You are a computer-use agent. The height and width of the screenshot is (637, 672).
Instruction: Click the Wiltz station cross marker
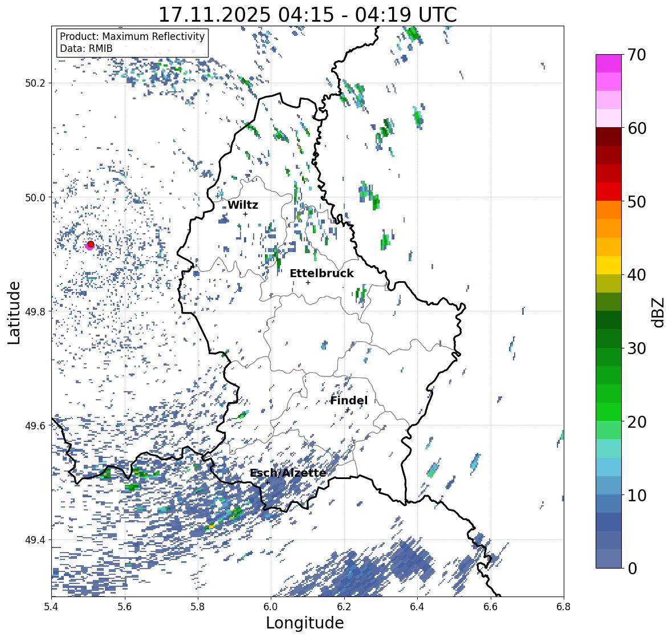tap(246, 214)
